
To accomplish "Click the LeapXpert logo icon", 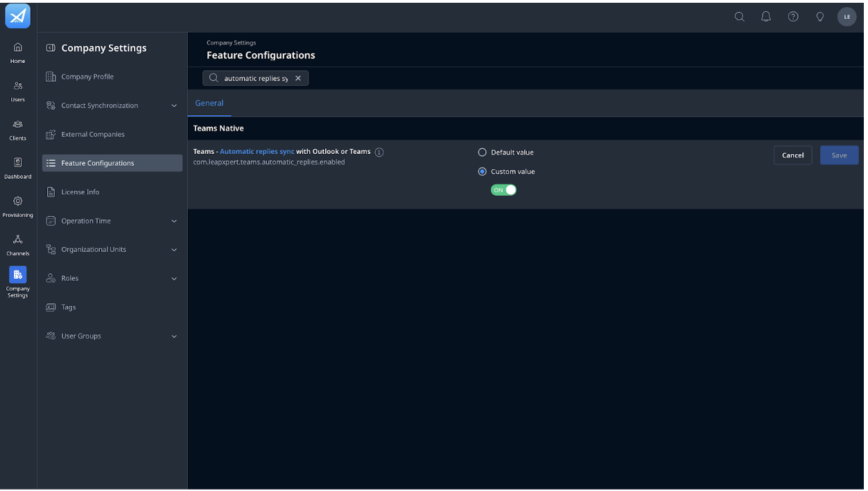I will pos(17,16).
